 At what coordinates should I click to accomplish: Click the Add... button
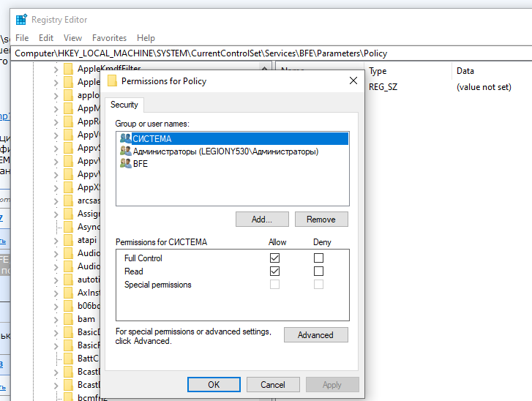tap(262, 219)
